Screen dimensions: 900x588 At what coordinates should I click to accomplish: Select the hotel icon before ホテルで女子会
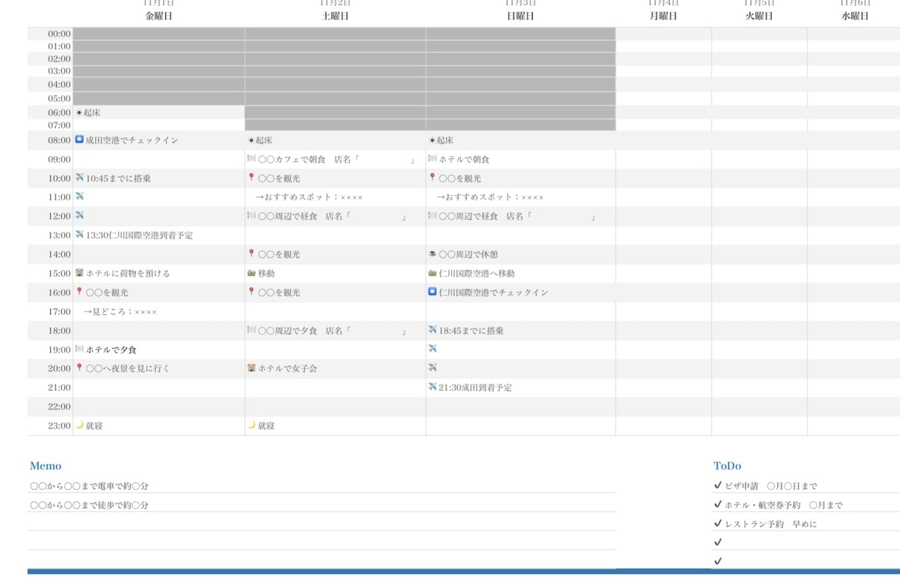tap(251, 368)
